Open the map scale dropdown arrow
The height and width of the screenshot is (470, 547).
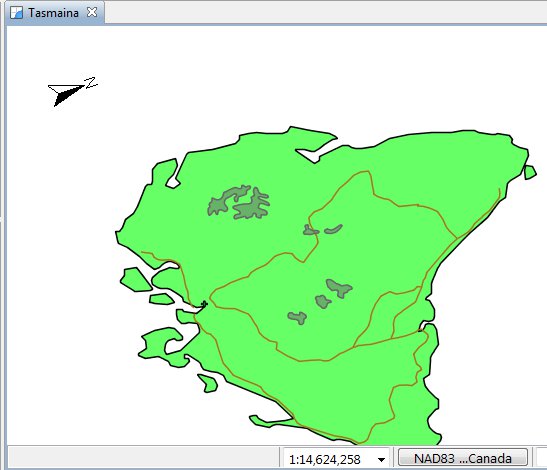(381, 460)
